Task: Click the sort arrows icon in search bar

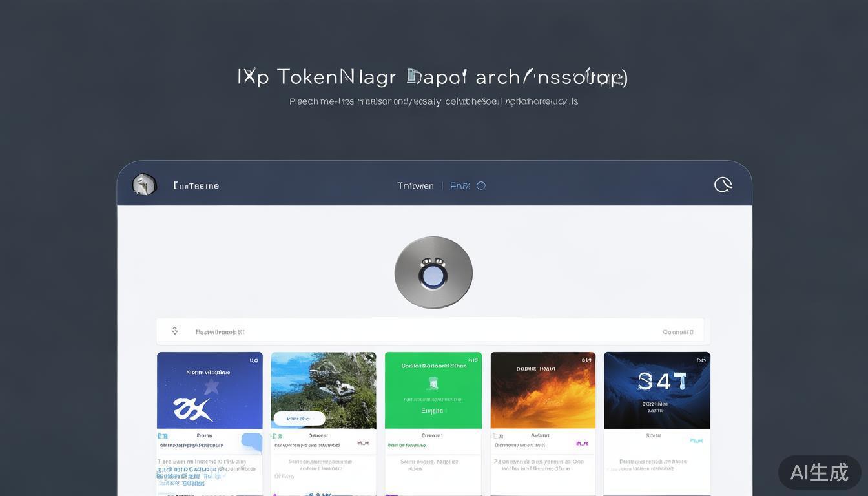Action: click(174, 331)
